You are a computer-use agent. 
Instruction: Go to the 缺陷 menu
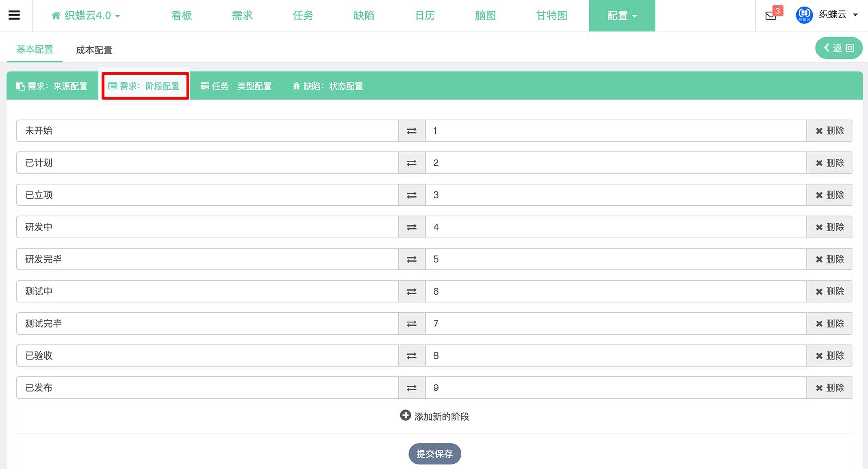tap(364, 15)
